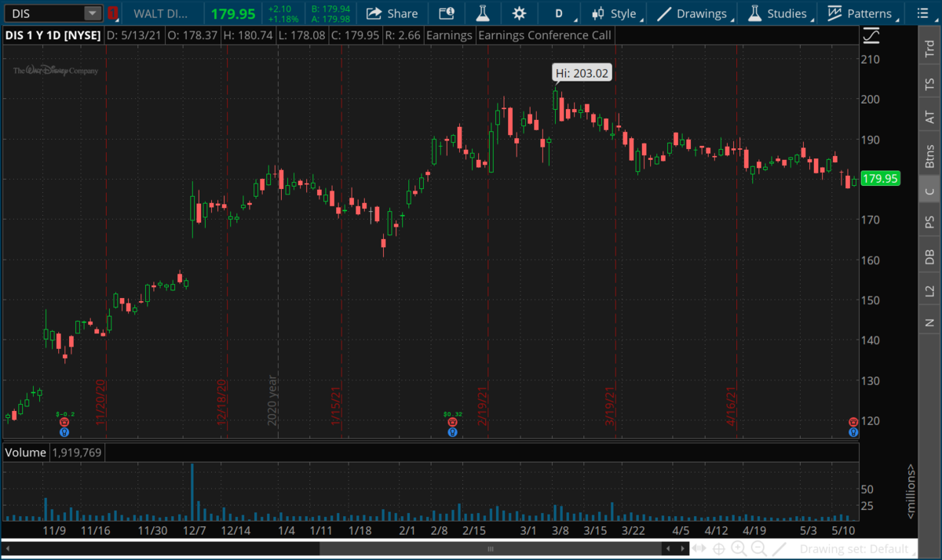Click the red earnings icon at right edge
The width and height of the screenshot is (942, 560).
853,422
